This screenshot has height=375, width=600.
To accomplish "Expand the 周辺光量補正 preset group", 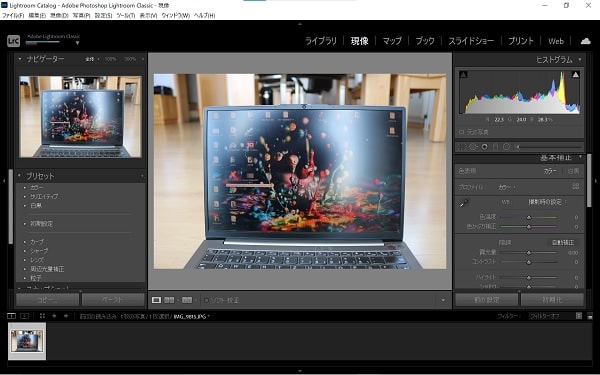I will click(25, 269).
